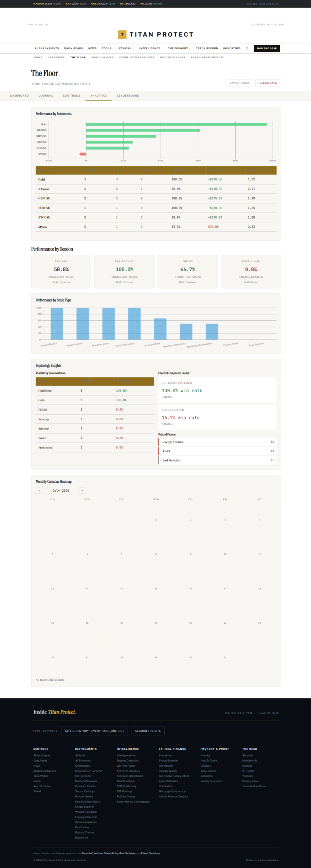Image resolution: width=311 pixels, height=868 pixels.
Task: Click the Structure Break setup bar
Action: click(x=160, y=329)
